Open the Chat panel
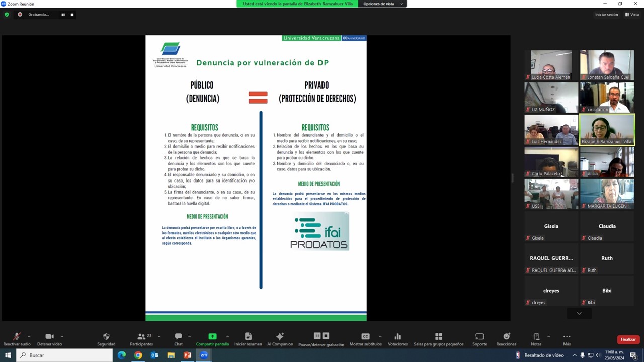This screenshot has width=644, height=362. [x=178, y=337]
